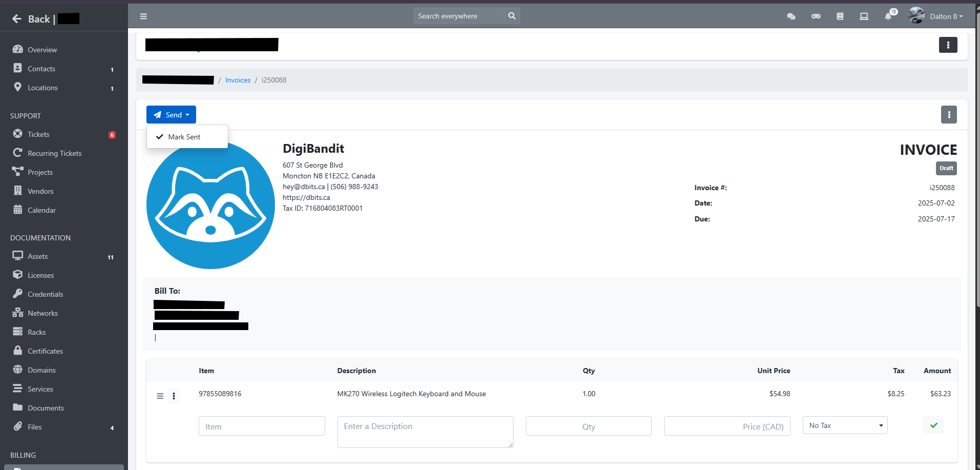Click the Search everywhere field
The height and width of the screenshot is (470, 980).
pyautogui.click(x=459, y=16)
